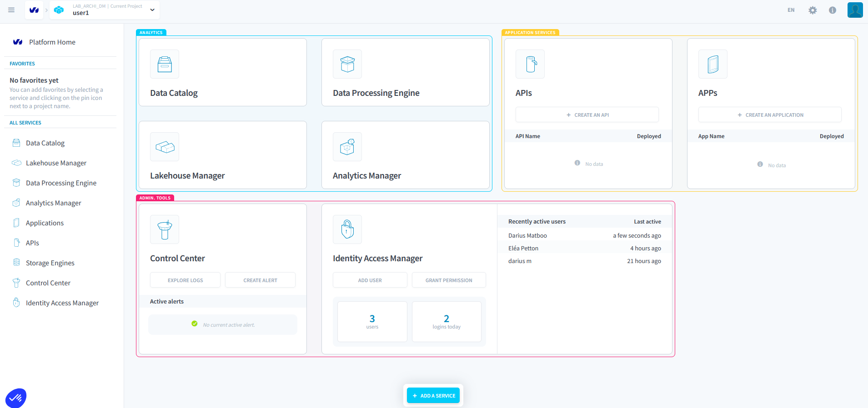
Task: Open the hamburger menu icon
Action: click(x=11, y=10)
